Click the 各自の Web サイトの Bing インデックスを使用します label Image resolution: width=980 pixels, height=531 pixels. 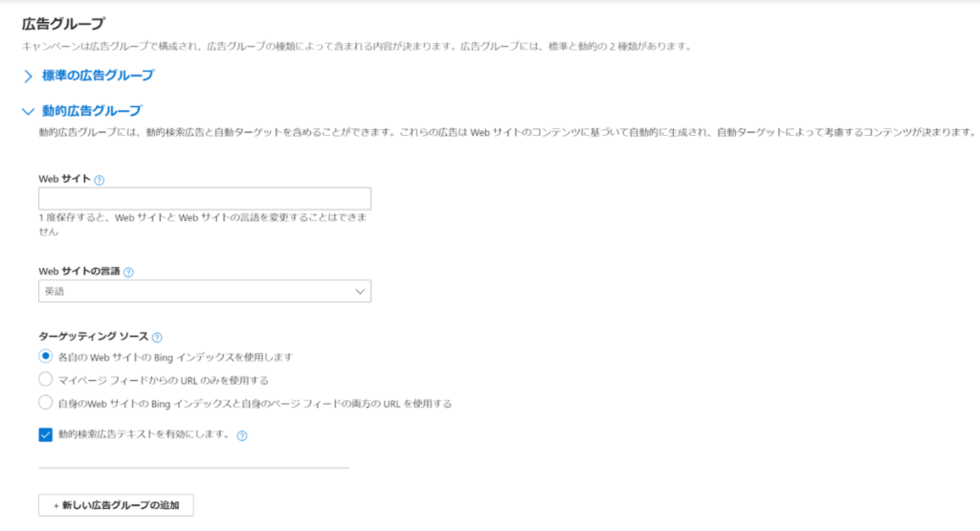(x=174, y=357)
